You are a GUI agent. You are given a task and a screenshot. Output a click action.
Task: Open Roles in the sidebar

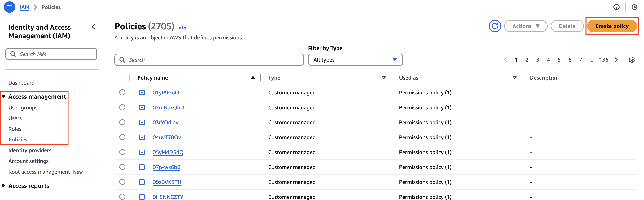coord(15,129)
